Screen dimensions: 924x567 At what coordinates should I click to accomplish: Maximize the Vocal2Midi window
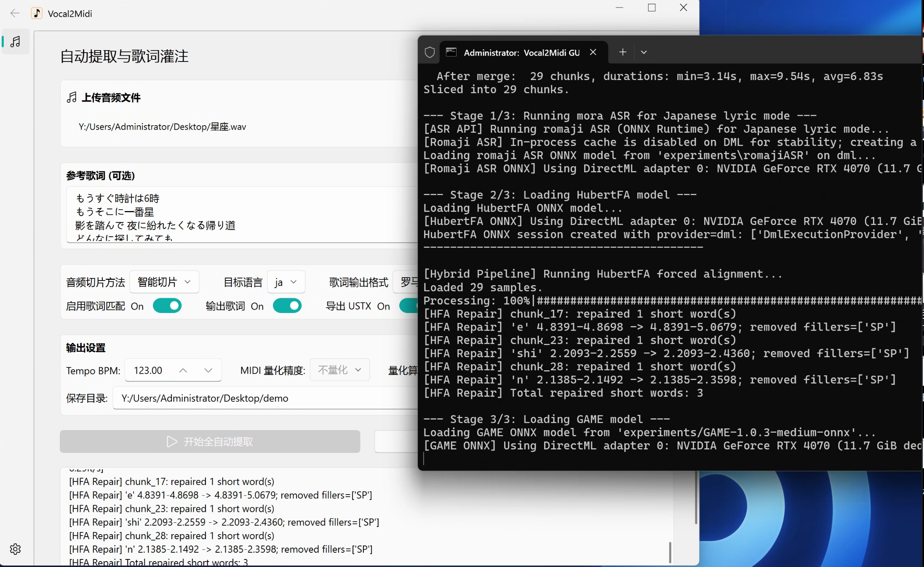(652, 8)
